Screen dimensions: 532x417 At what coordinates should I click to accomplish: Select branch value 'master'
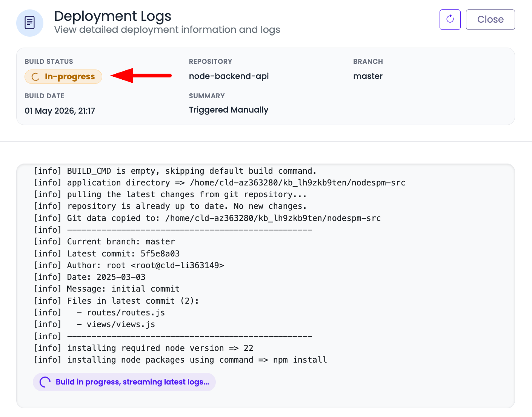pyautogui.click(x=368, y=76)
